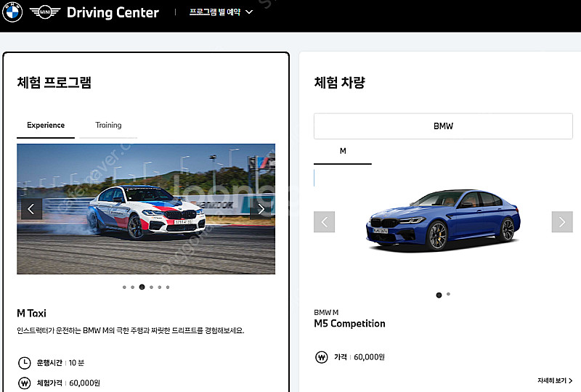Click the MINI logo in header
This screenshot has height=392, width=581.
click(x=45, y=12)
